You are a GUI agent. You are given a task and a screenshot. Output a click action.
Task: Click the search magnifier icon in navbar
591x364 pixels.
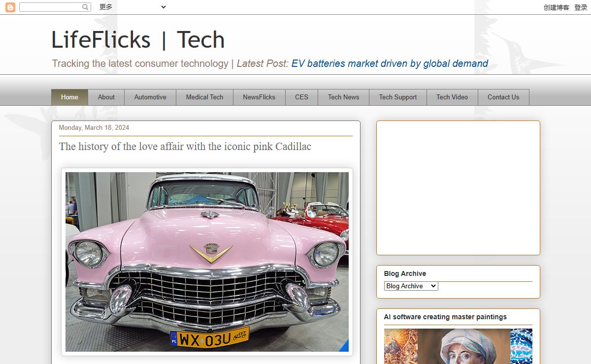point(86,7)
